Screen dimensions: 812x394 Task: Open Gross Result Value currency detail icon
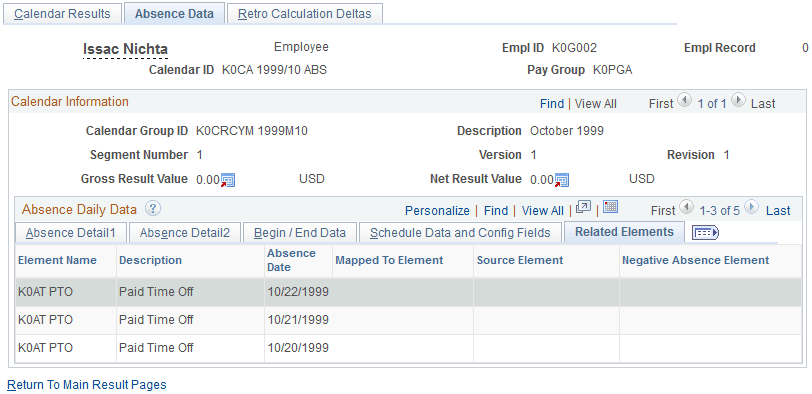coord(228,180)
